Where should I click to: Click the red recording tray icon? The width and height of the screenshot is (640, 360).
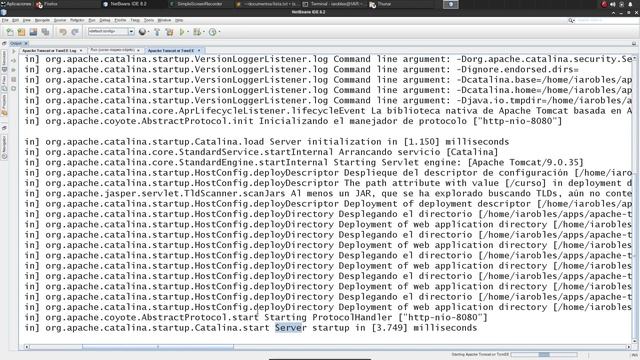coord(604,4)
